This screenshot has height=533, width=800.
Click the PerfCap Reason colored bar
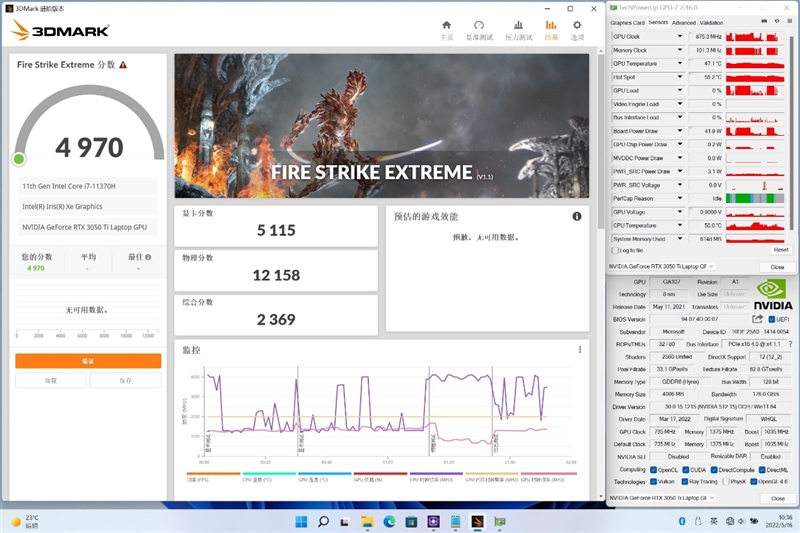pyautogui.click(x=755, y=198)
